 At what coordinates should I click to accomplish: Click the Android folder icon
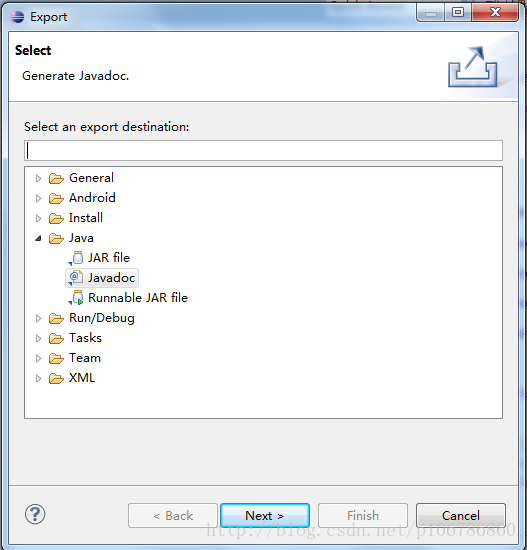point(56,199)
